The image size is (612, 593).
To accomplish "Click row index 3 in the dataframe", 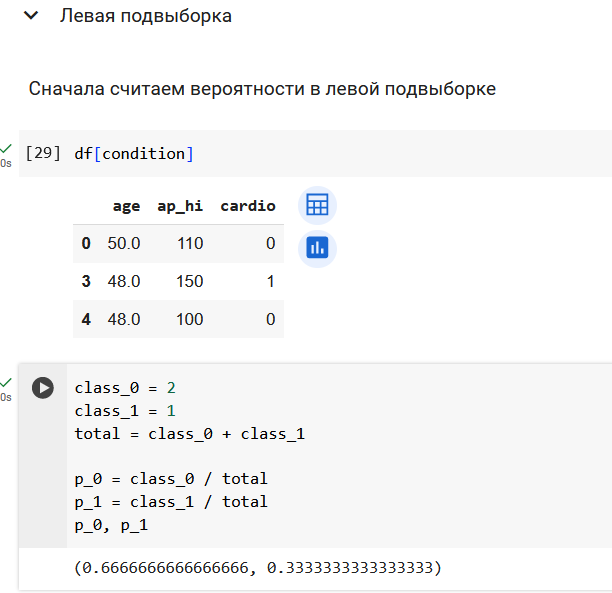I will pos(86,281).
